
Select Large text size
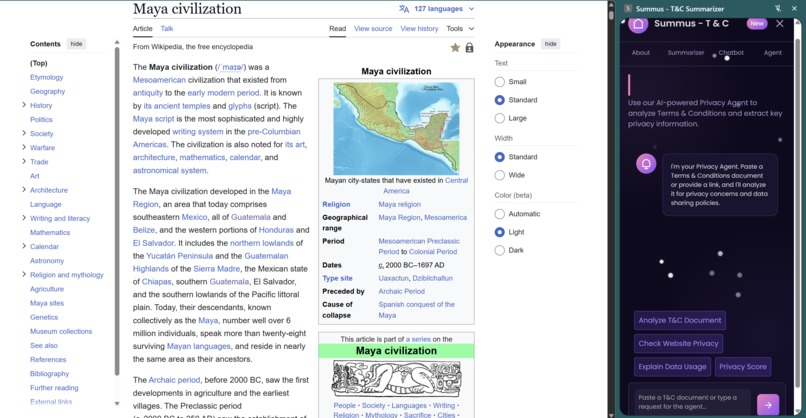tap(499, 118)
